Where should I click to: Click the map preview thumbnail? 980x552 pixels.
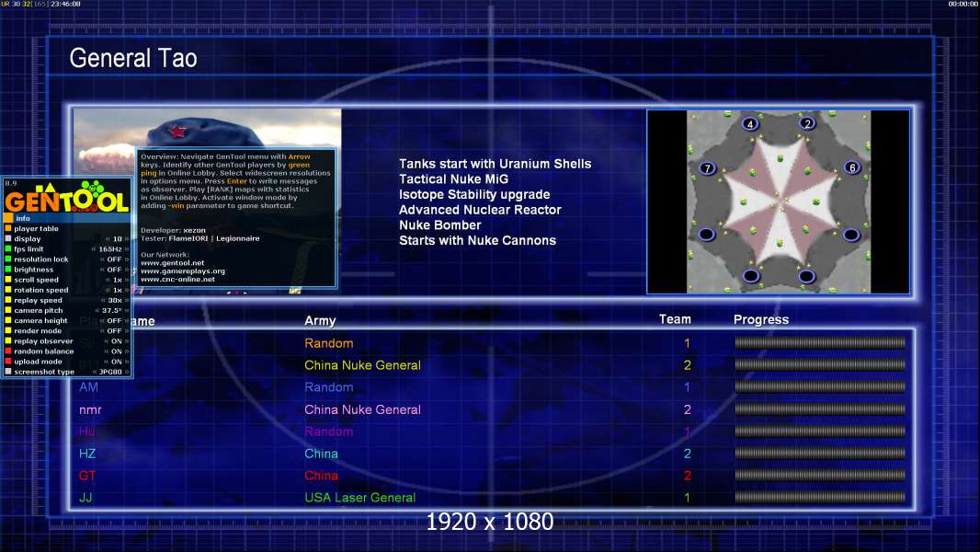click(x=778, y=201)
